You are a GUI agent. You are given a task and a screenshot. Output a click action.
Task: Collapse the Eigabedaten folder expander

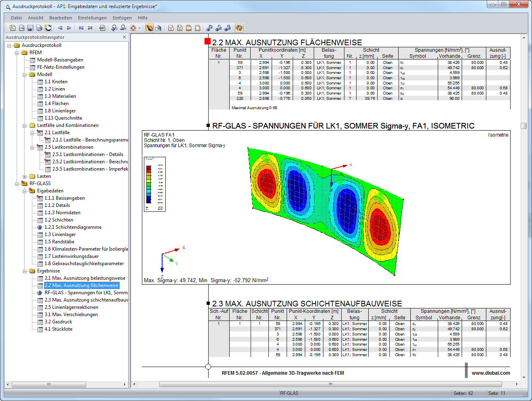[25, 191]
